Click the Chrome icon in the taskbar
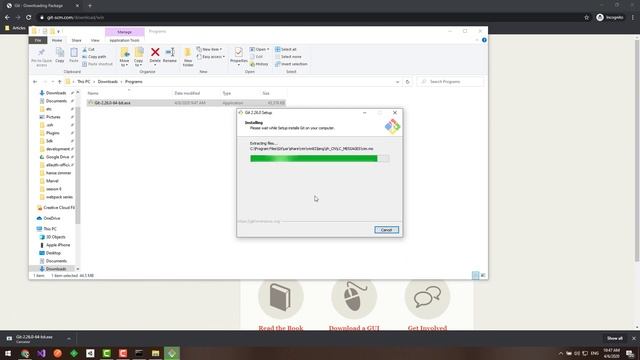The width and height of the screenshot is (640, 360). pyautogui.click(x=25, y=353)
